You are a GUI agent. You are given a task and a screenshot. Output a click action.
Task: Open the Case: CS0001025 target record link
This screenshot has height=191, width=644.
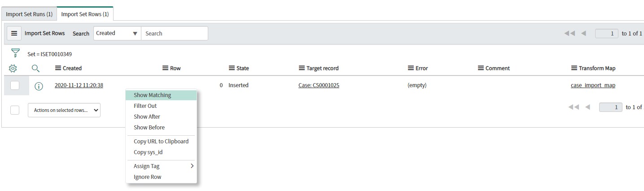[x=319, y=85]
